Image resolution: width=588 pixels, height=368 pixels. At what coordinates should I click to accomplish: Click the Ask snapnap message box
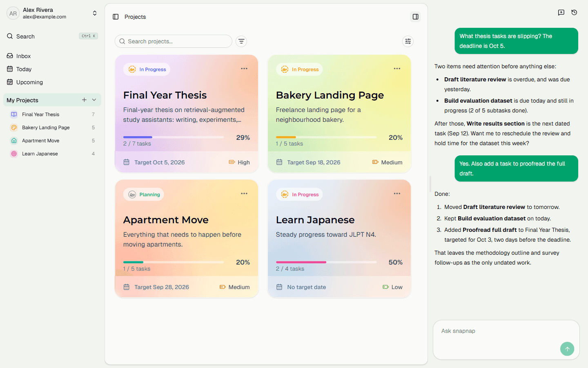point(506,340)
